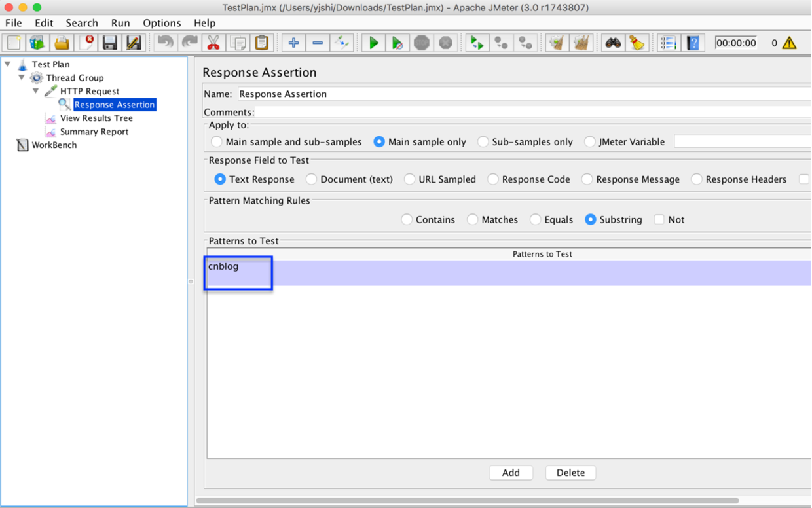
Task: Click the Undo arrow icon
Action: [166, 43]
